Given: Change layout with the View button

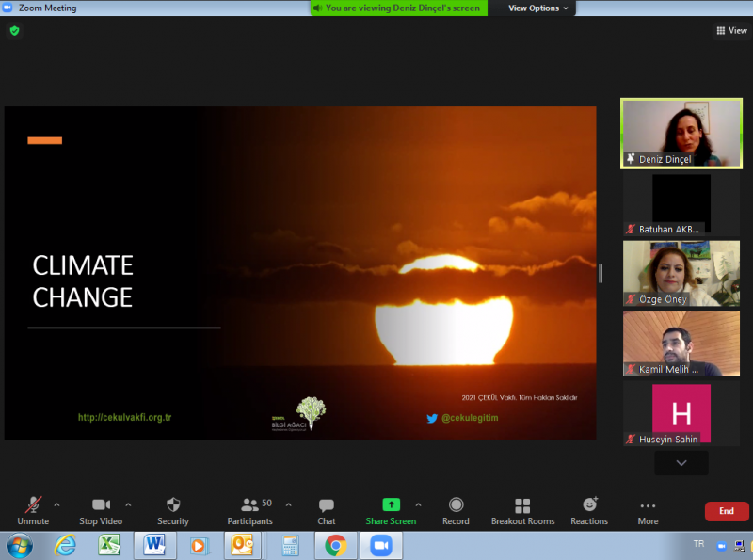Looking at the screenshot, I should [731, 30].
